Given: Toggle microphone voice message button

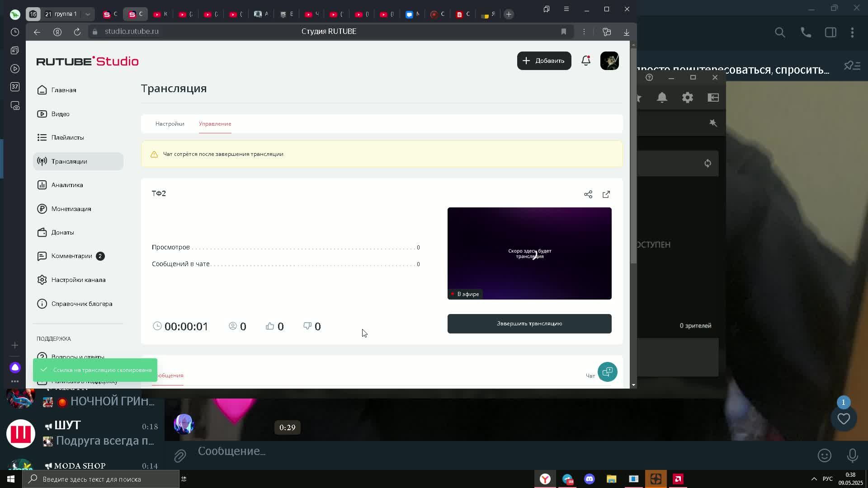Looking at the screenshot, I should [852, 455].
